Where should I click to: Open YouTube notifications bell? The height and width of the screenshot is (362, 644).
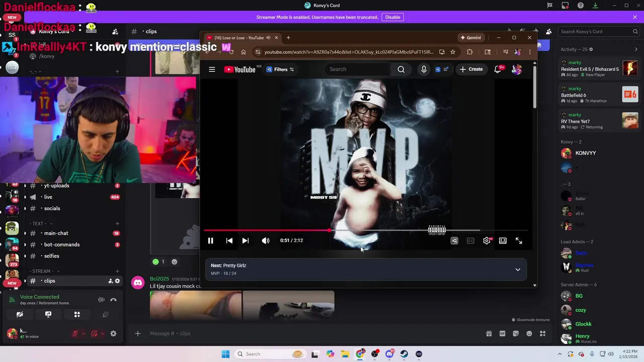coord(498,69)
